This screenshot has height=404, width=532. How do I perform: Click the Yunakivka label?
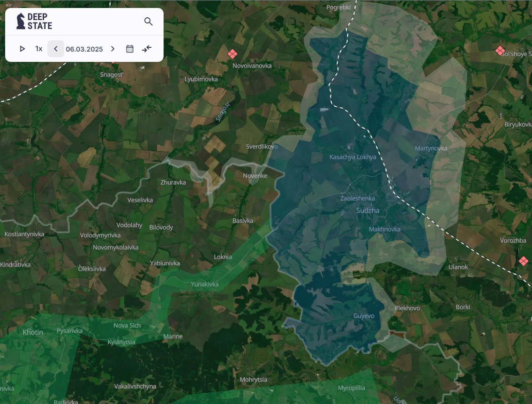coord(204,284)
